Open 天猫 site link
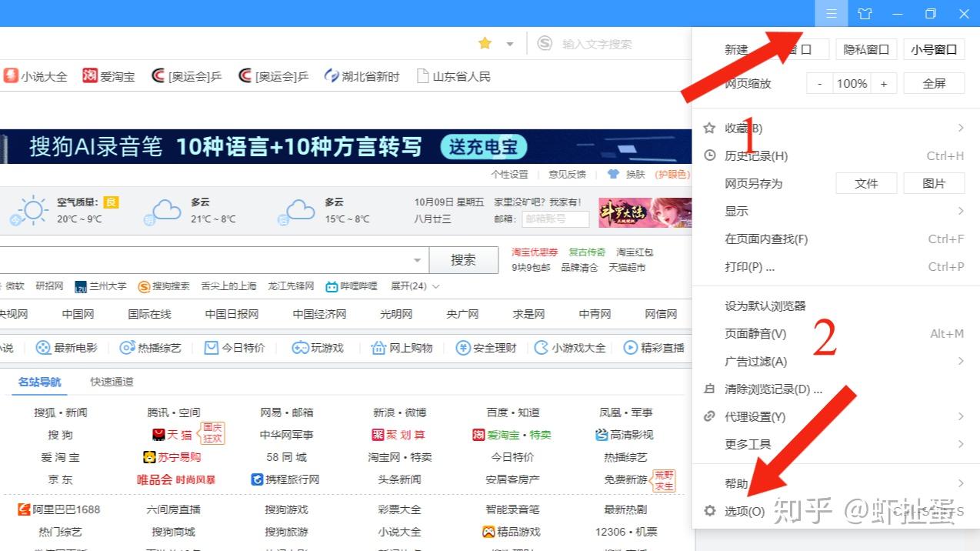 172,435
